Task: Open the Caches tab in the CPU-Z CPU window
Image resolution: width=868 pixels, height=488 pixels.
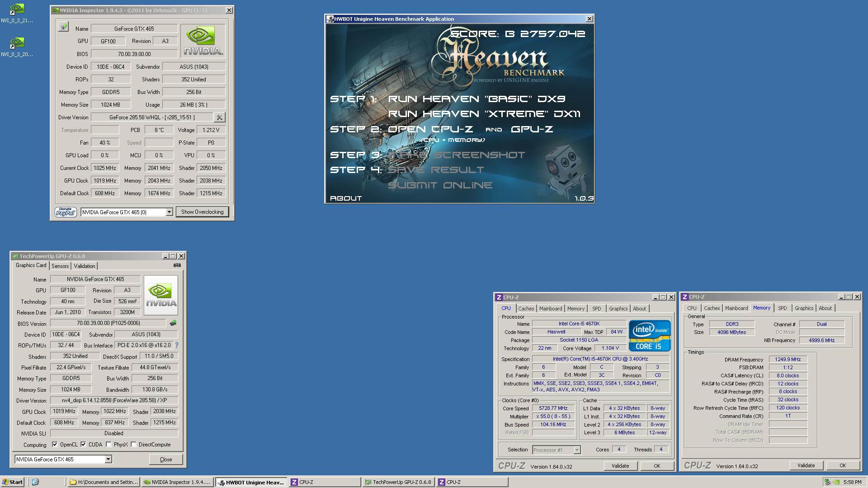Action: click(x=526, y=309)
